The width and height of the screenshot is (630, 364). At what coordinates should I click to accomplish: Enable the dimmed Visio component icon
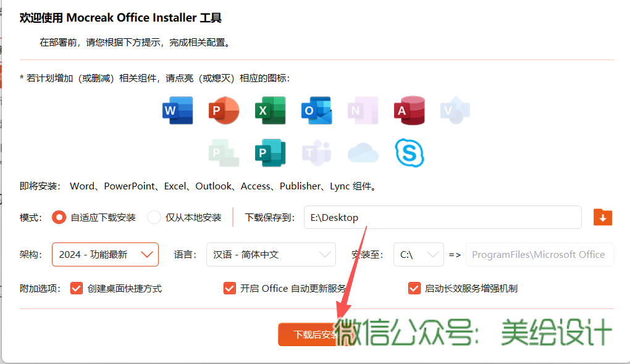[455, 110]
